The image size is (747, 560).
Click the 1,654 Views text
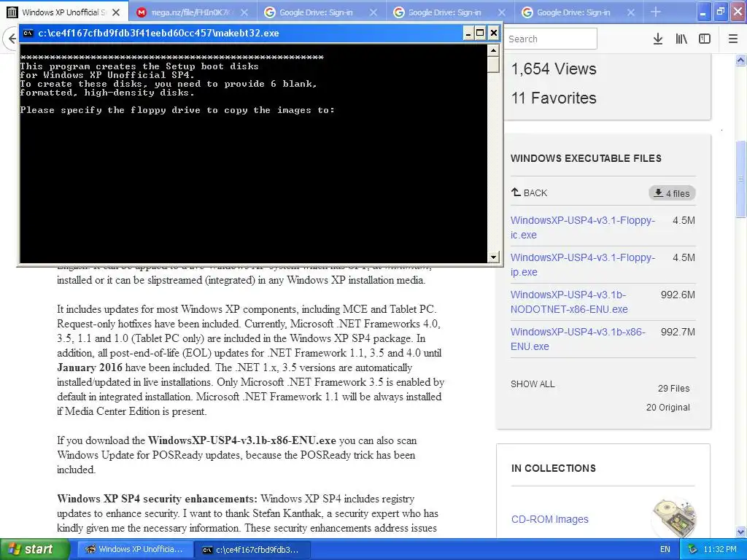(554, 69)
